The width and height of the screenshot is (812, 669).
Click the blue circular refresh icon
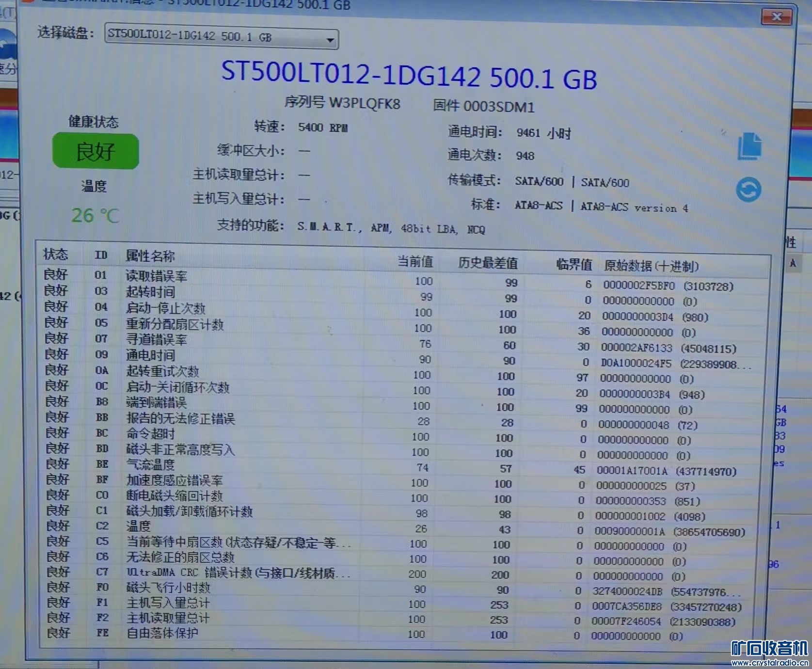pyautogui.click(x=748, y=190)
